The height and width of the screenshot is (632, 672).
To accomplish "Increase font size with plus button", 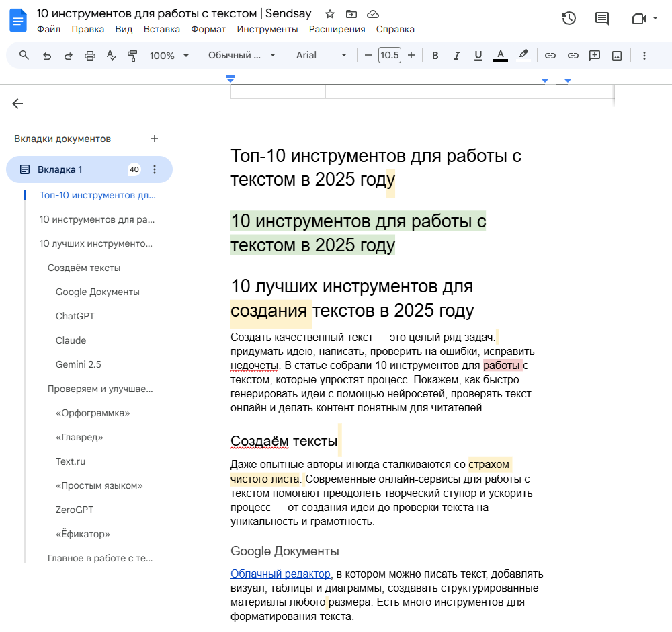I will pos(411,55).
